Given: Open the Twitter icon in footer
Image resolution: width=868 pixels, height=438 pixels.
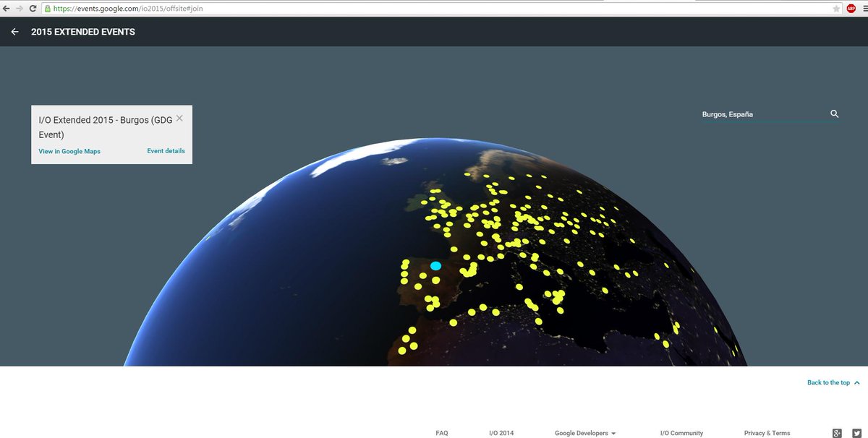Looking at the screenshot, I should tap(856, 433).
